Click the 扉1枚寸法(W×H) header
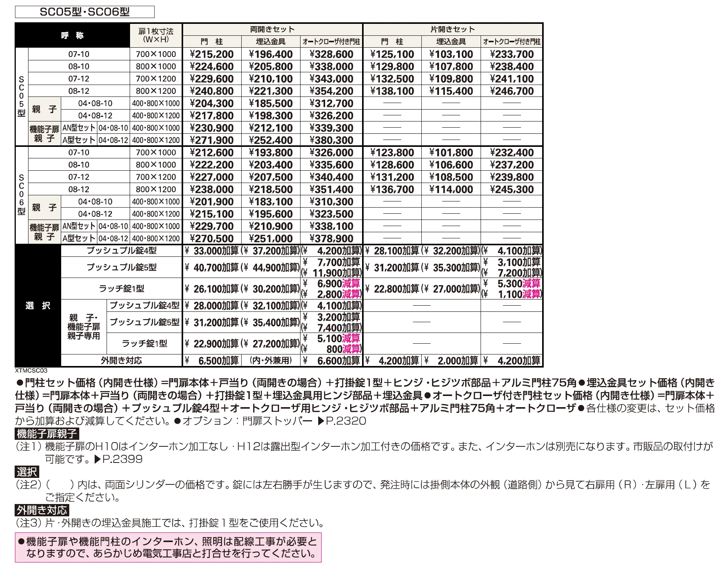 click(156, 35)
